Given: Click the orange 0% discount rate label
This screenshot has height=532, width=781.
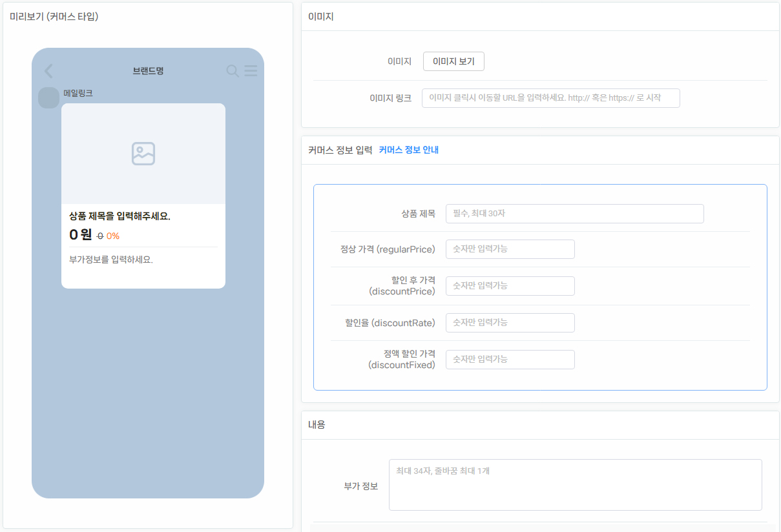Looking at the screenshot, I should point(113,236).
